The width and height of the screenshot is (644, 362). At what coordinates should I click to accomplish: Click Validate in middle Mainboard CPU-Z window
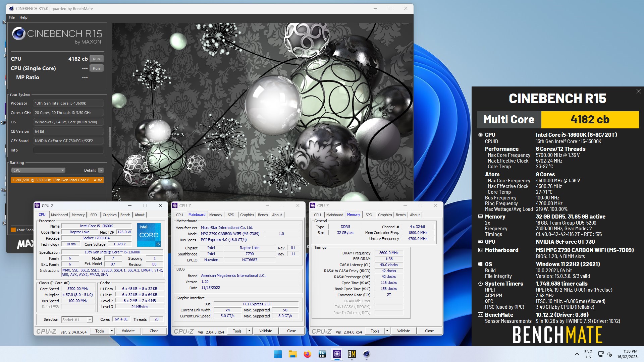[x=266, y=331]
